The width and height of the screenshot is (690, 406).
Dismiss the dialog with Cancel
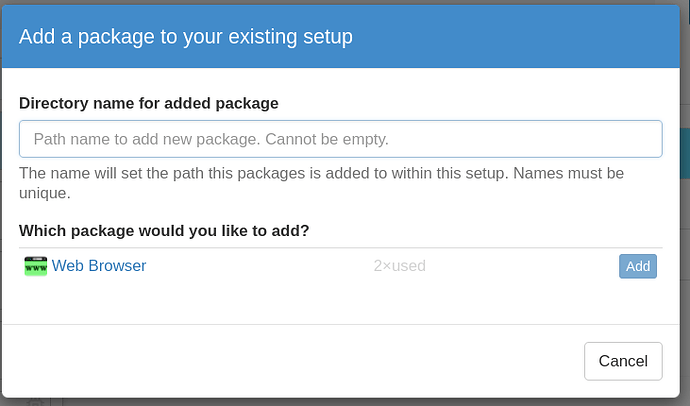pos(623,361)
